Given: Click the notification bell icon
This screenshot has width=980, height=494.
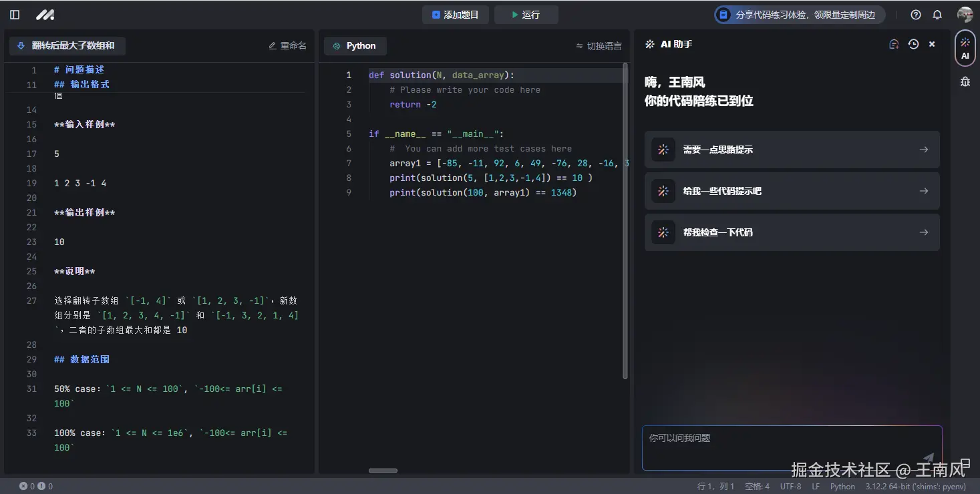Looking at the screenshot, I should click(x=937, y=14).
